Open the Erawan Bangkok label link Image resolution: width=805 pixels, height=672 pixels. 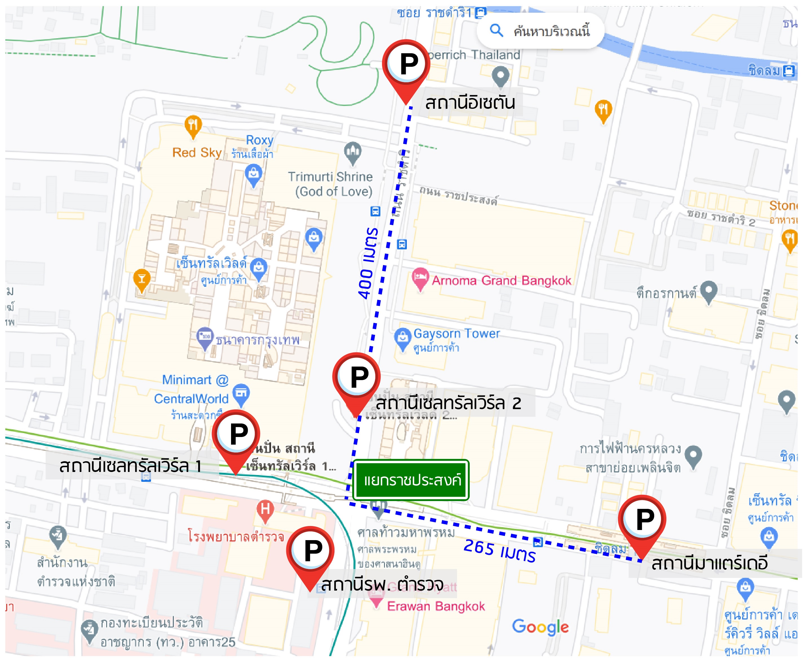[x=436, y=606]
